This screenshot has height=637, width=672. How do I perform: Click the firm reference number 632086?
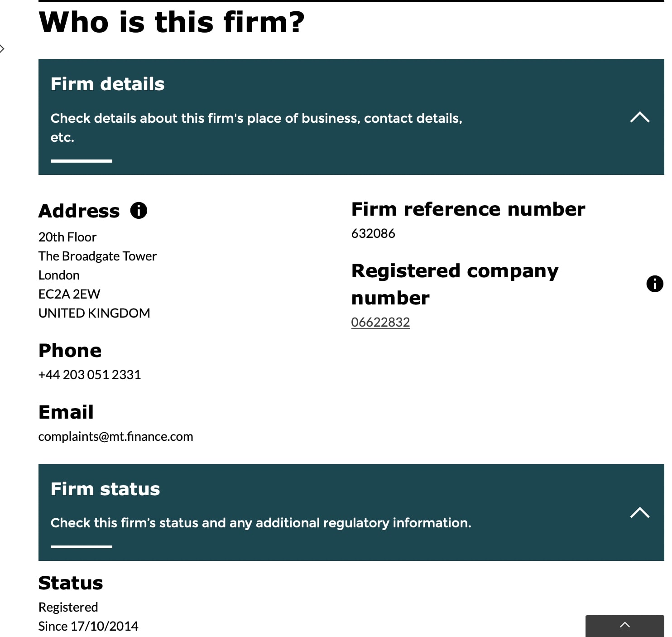[x=373, y=233]
